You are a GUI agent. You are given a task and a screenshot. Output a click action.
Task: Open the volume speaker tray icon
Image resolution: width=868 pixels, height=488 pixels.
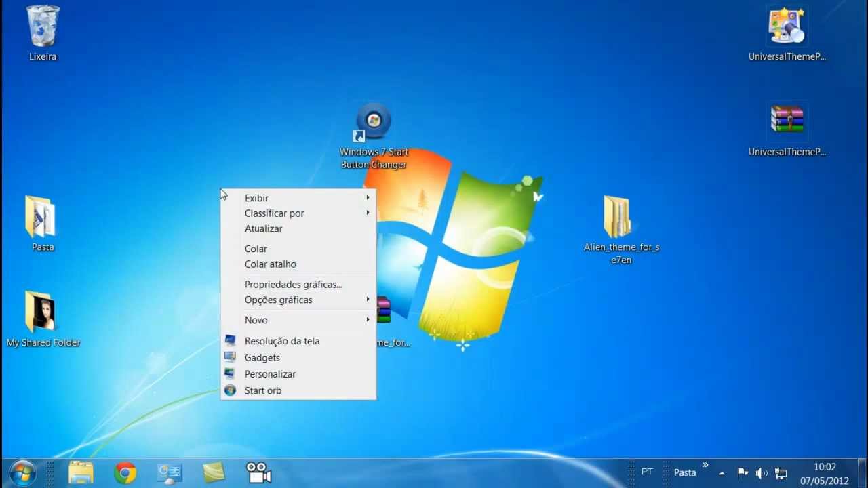click(762, 473)
